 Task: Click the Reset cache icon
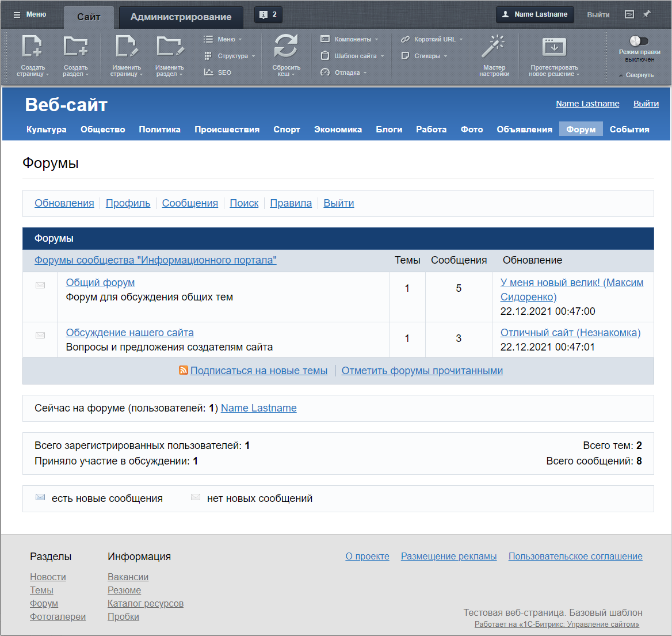[x=286, y=47]
